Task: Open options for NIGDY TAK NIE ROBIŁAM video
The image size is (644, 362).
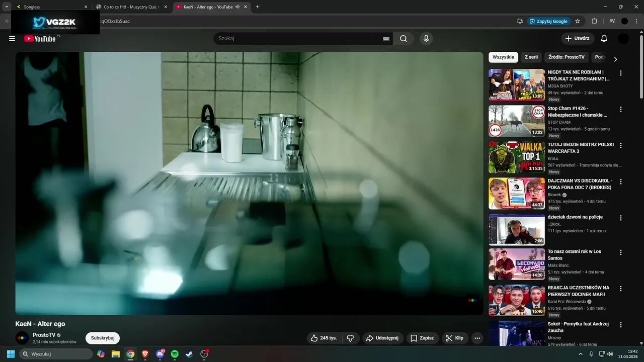Action: pos(620,73)
